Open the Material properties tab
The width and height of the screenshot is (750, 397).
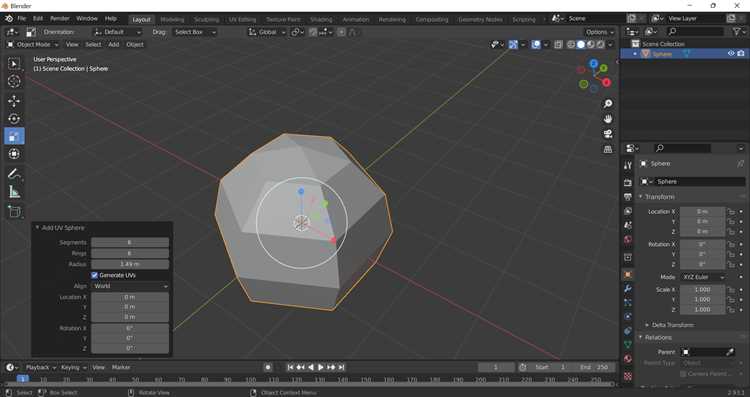tap(628, 359)
